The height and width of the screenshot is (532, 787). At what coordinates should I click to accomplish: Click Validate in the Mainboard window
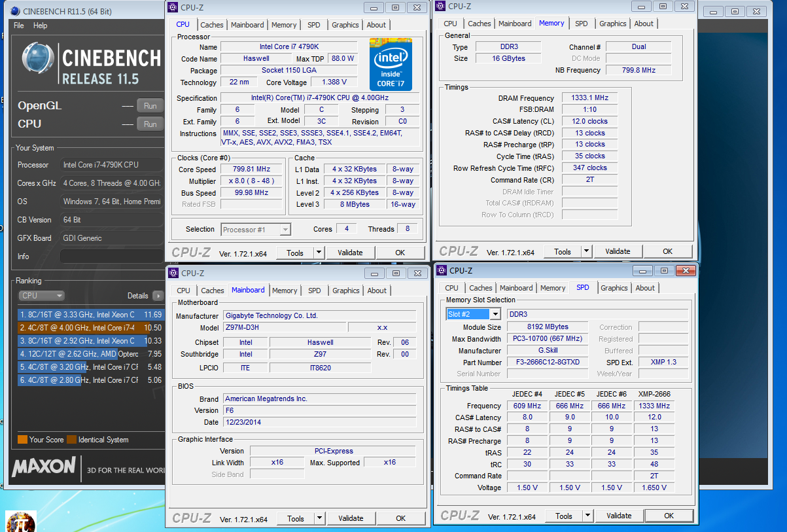351,518
